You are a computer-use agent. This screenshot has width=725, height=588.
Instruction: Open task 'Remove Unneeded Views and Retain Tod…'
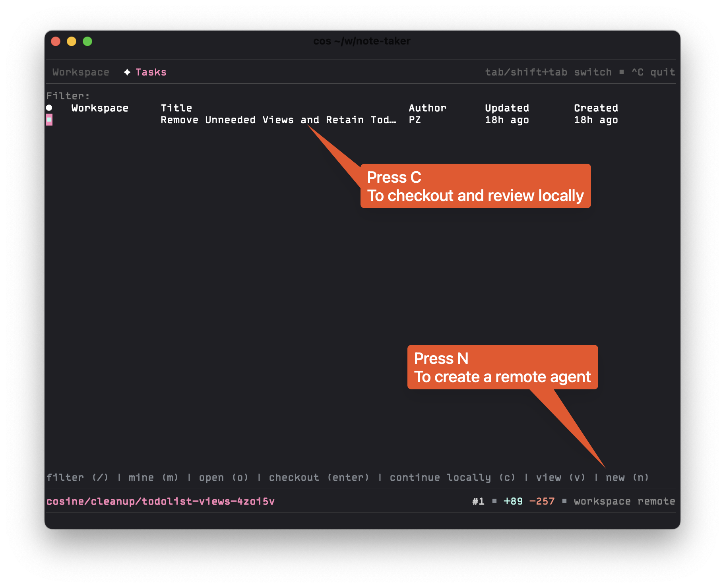tap(278, 120)
